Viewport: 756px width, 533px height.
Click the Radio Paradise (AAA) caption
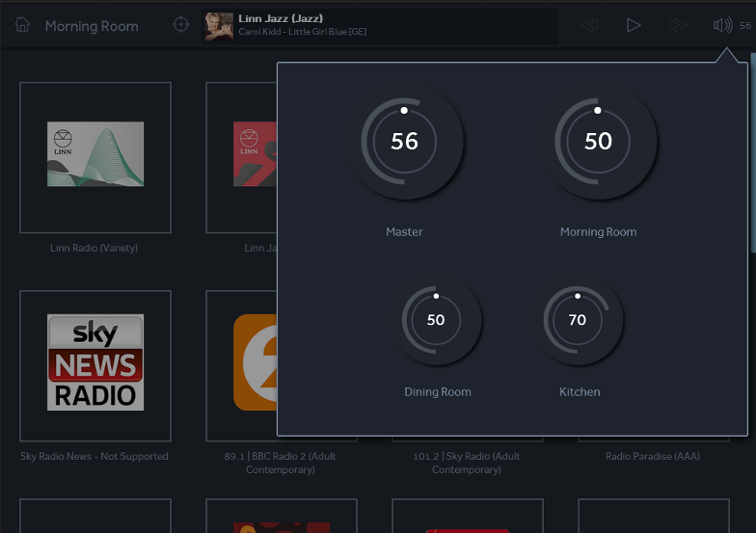pos(653,457)
